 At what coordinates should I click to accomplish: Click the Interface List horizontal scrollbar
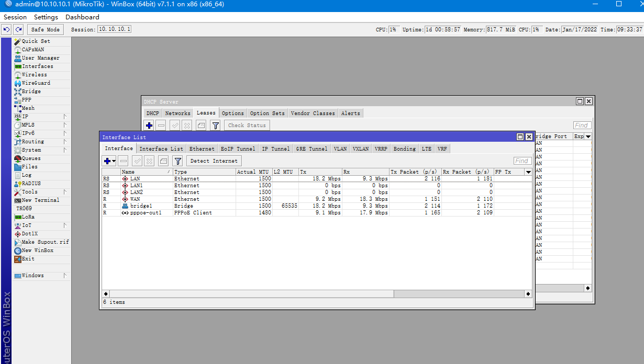point(317,294)
